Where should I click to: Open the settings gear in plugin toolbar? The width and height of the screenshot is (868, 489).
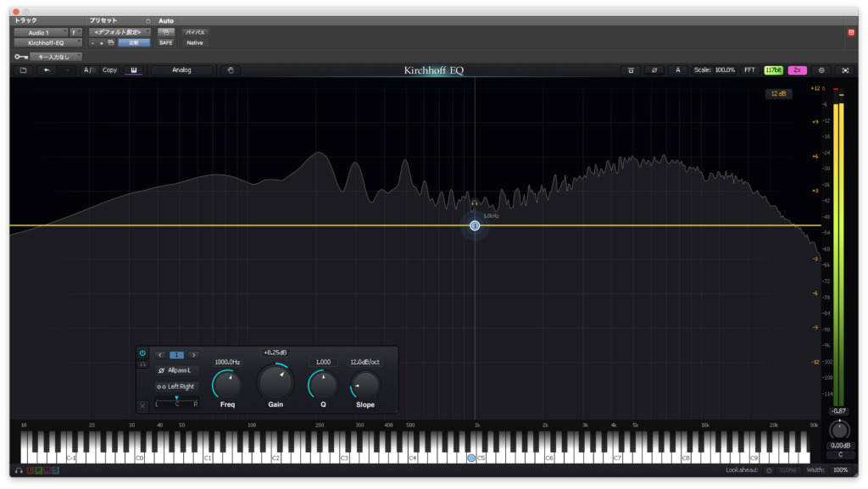[x=821, y=70]
